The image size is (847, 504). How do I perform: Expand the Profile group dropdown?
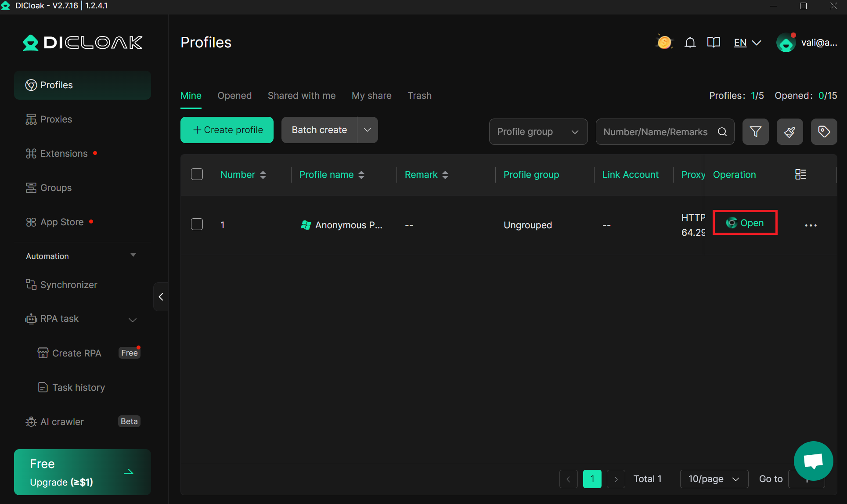tap(538, 131)
